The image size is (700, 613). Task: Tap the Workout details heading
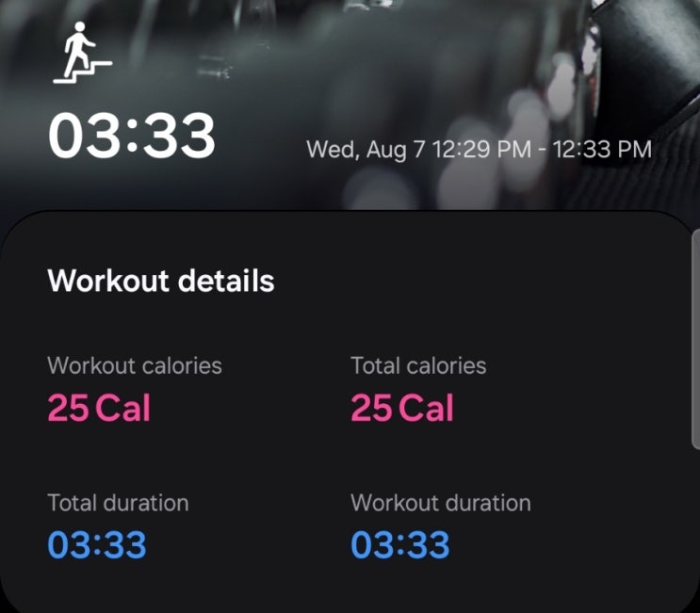pyautogui.click(x=161, y=281)
